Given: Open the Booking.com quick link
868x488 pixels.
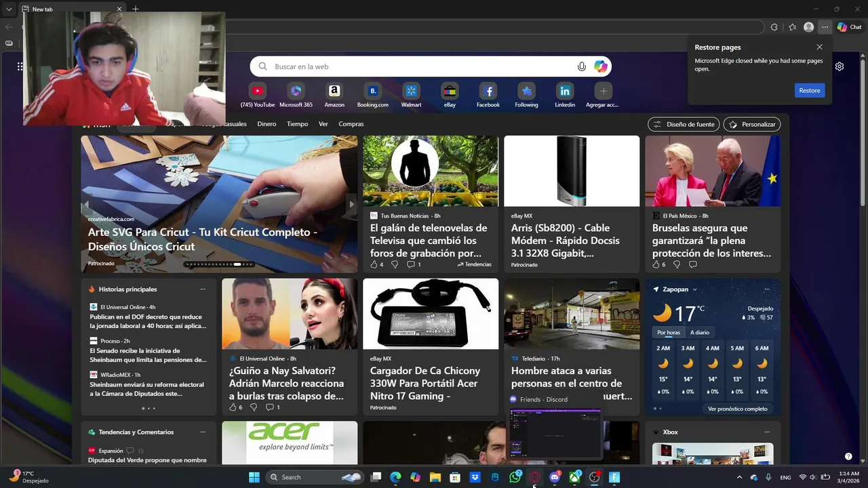Looking at the screenshot, I should tap(372, 96).
